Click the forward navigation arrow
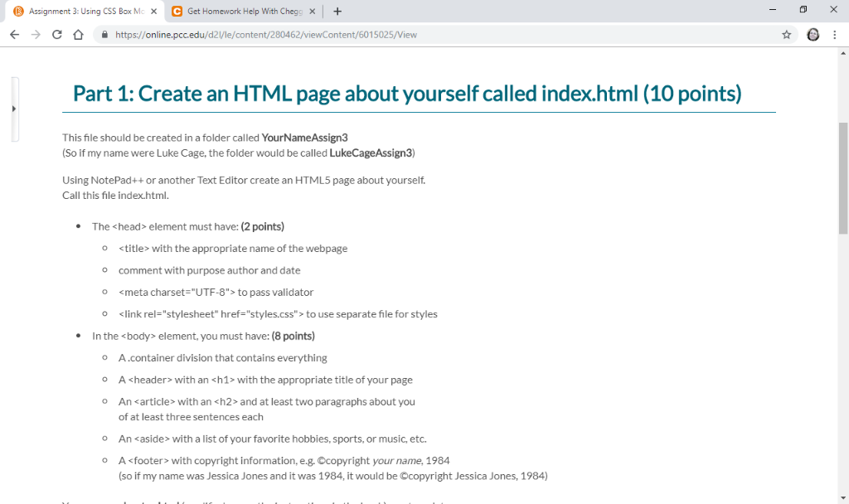849x504 pixels. pos(36,35)
